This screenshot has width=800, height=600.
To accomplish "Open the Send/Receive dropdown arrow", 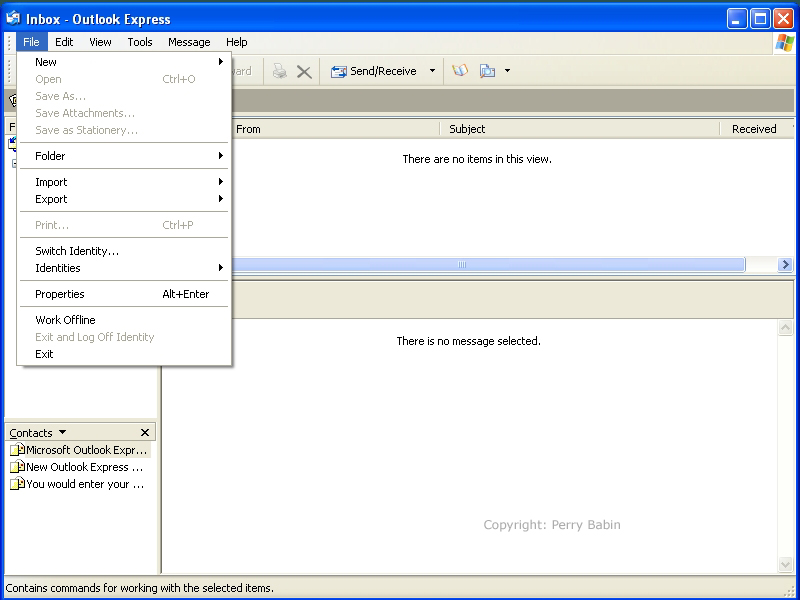I will (x=433, y=71).
